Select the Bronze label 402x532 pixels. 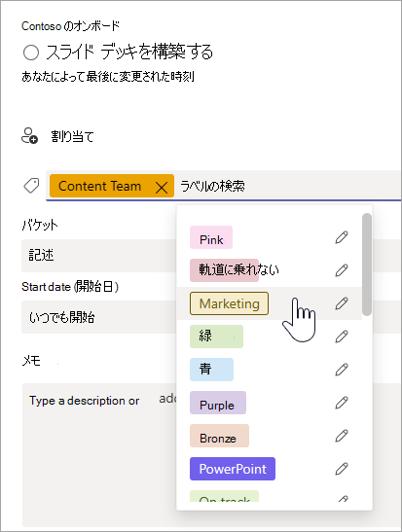click(219, 436)
